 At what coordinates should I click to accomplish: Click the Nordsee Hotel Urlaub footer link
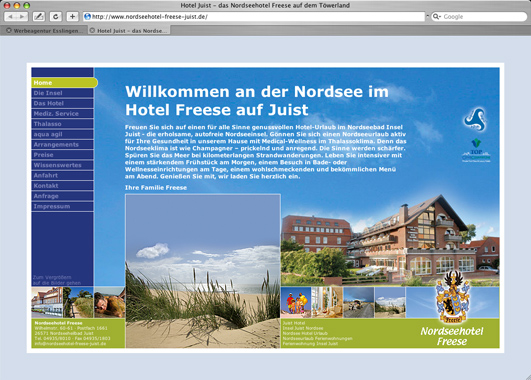tap(305, 333)
